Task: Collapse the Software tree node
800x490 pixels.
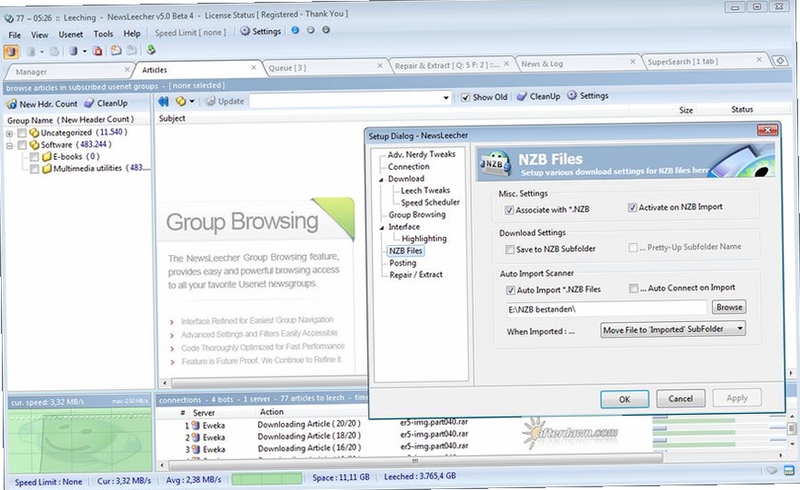Action: pyautogui.click(x=9, y=145)
